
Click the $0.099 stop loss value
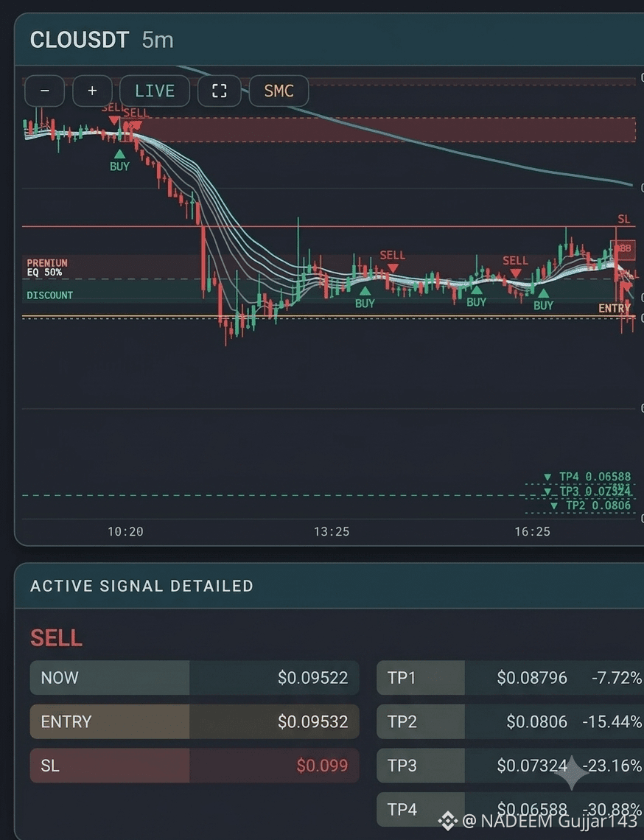(x=322, y=766)
